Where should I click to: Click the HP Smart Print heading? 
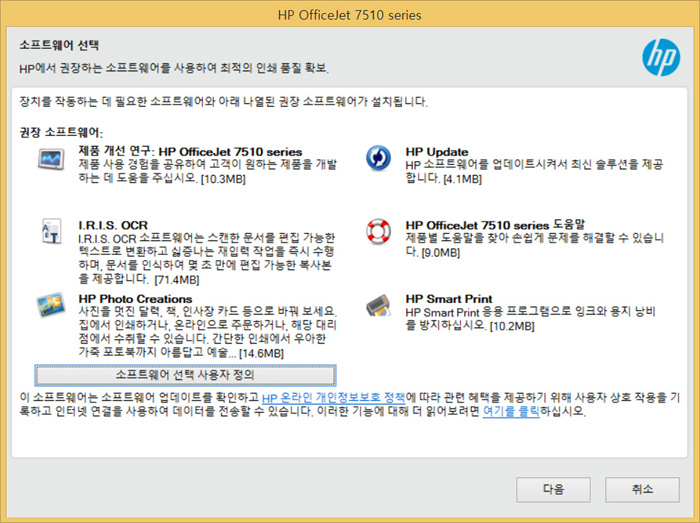[448, 298]
